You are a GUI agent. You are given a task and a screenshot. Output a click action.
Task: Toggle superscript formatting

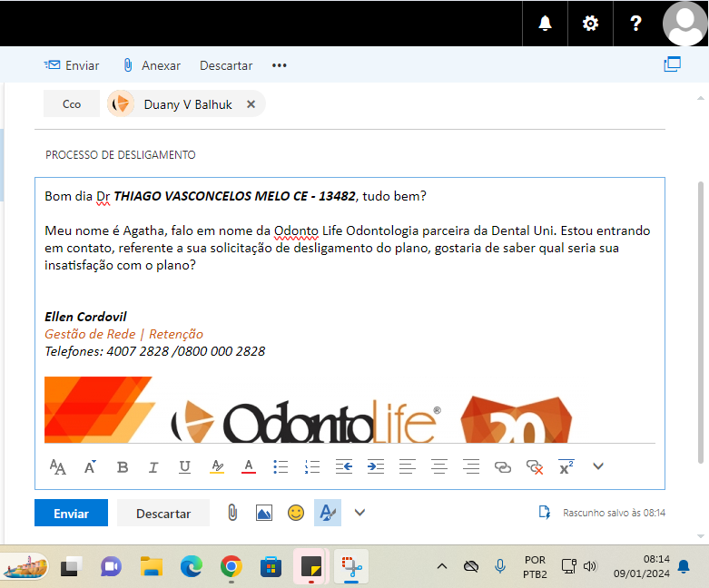[x=566, y=467]
